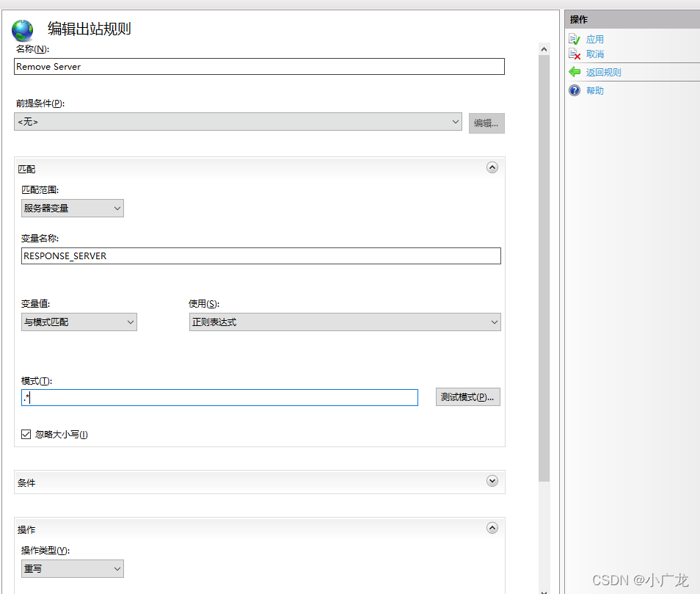
Task: Click the Cancel (取消) red X icon
Action: pos(575,54)
